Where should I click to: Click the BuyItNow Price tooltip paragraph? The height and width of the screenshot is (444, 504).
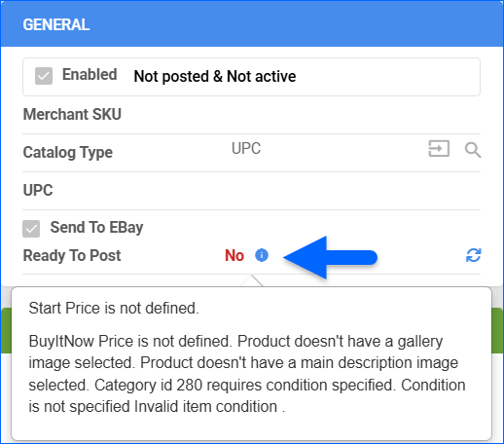pyautogui.click(x=247, y=374)
